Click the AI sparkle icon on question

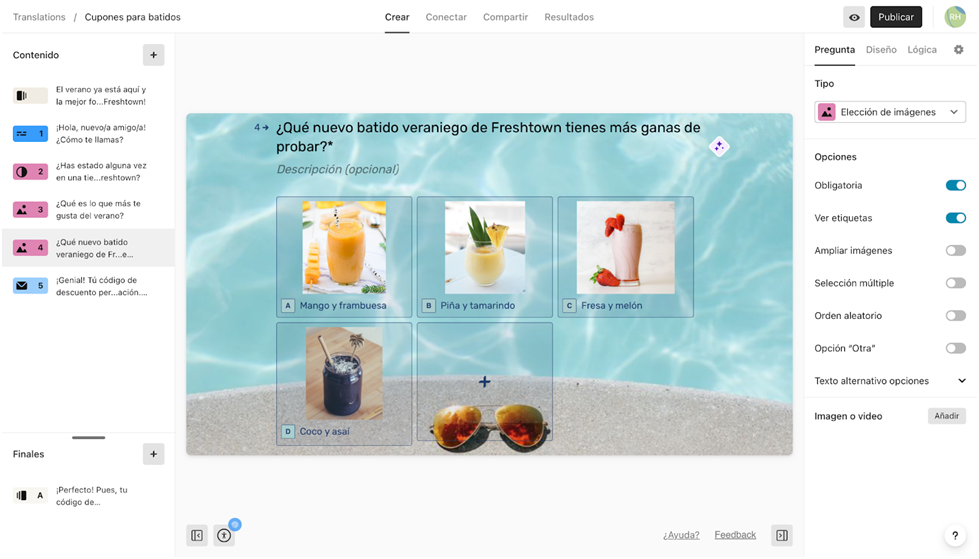coord(719,147)
